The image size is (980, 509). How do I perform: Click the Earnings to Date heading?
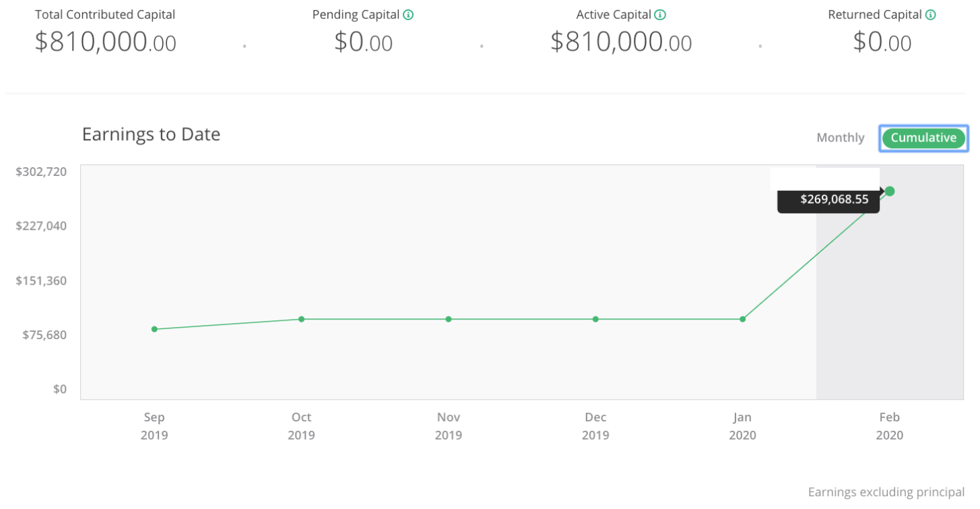coord(150,134)
